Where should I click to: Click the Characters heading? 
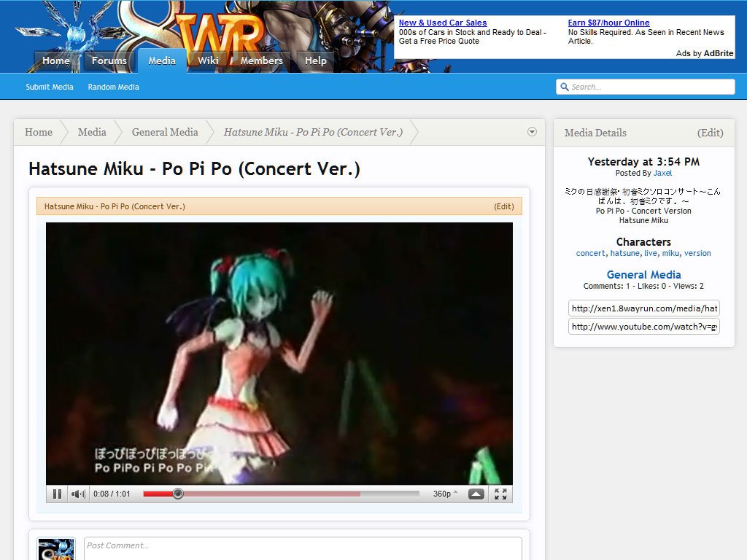tap(643, 242)
